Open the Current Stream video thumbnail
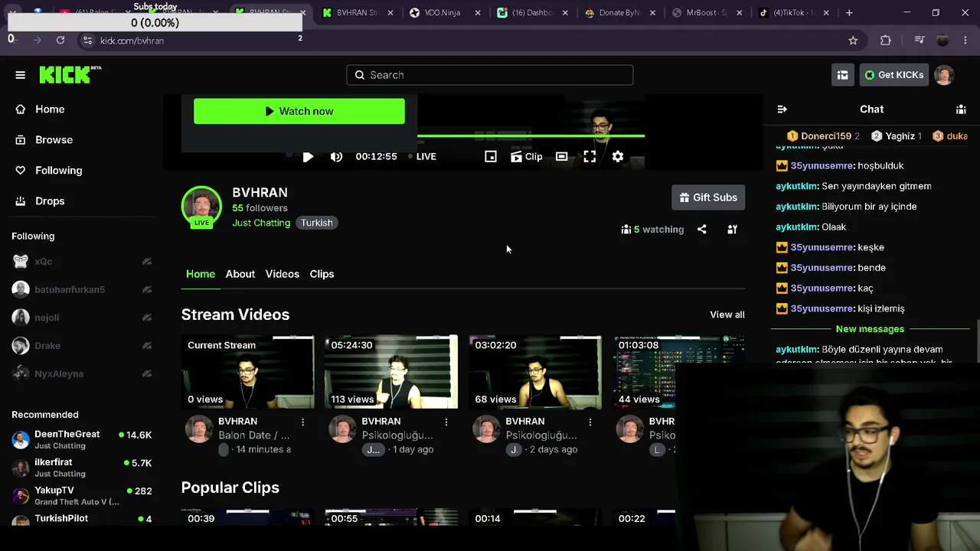This screenshot has height=551, width=980. [x=247, y=372]
